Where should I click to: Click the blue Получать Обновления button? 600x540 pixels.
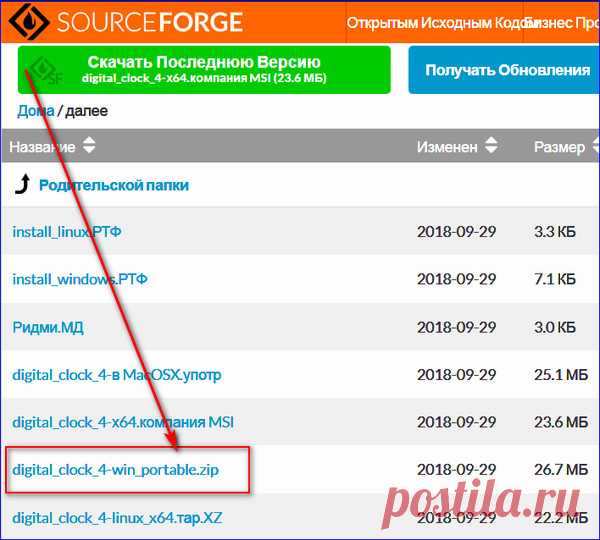point(504,70)
